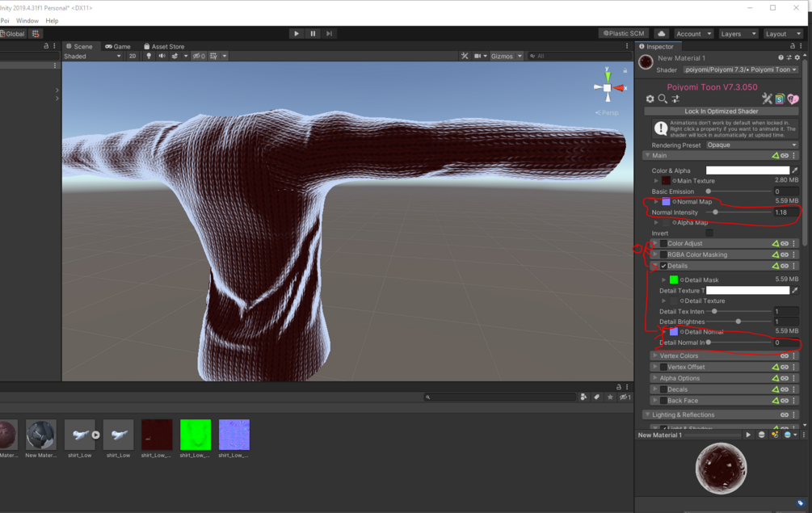Toggle the Inspector lock icon

[793, 46]
